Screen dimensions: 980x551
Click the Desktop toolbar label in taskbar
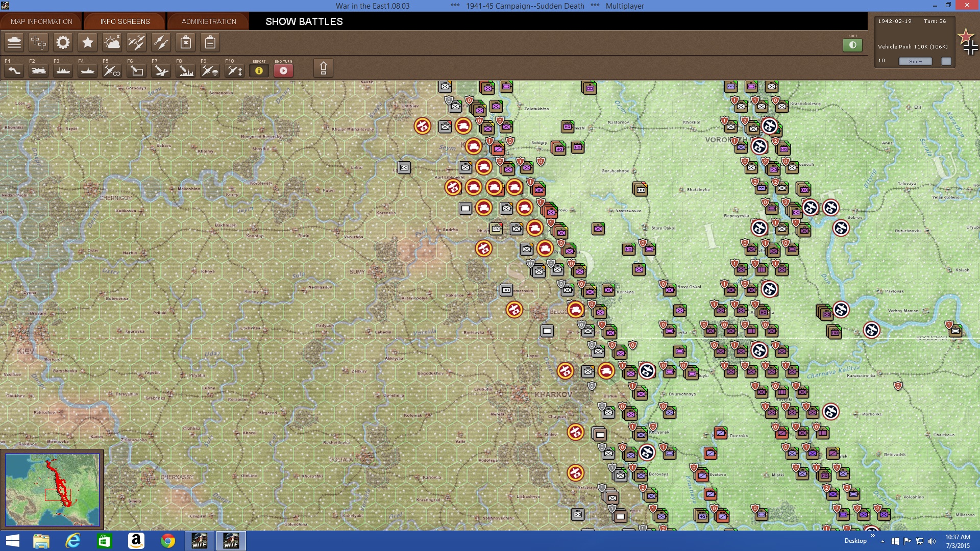coord(855,541)
